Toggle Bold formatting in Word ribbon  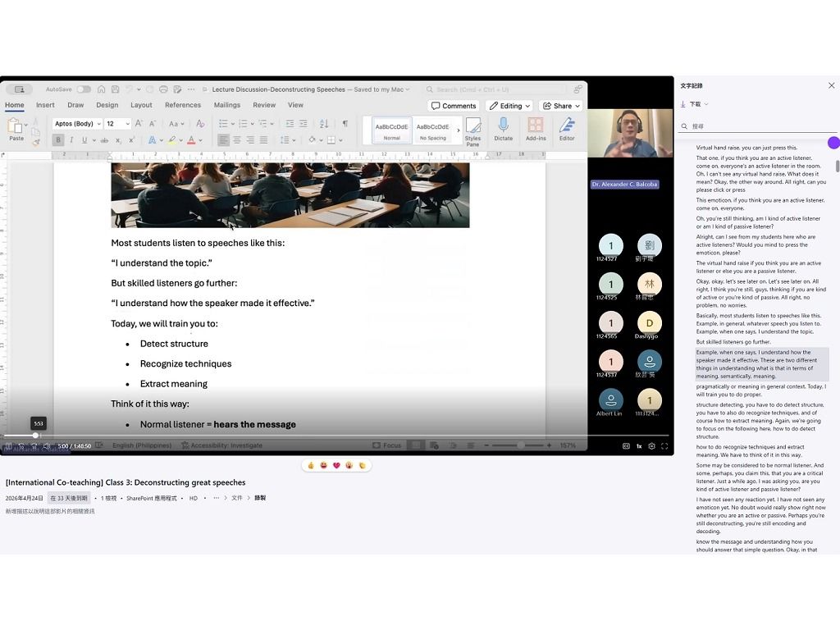58,140
